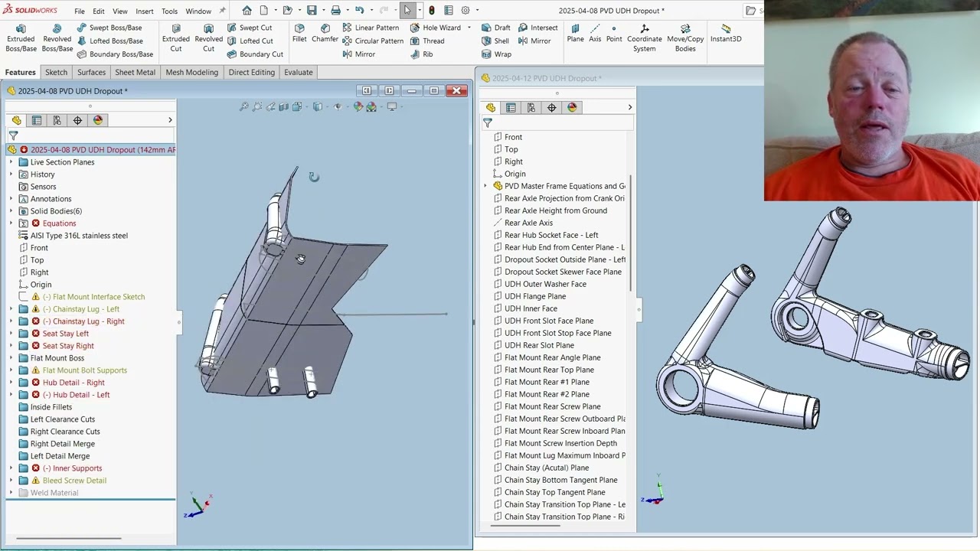Switch to the Surfaces tab
The width and height of the screenshot is (980, 551).
(91, 72)
